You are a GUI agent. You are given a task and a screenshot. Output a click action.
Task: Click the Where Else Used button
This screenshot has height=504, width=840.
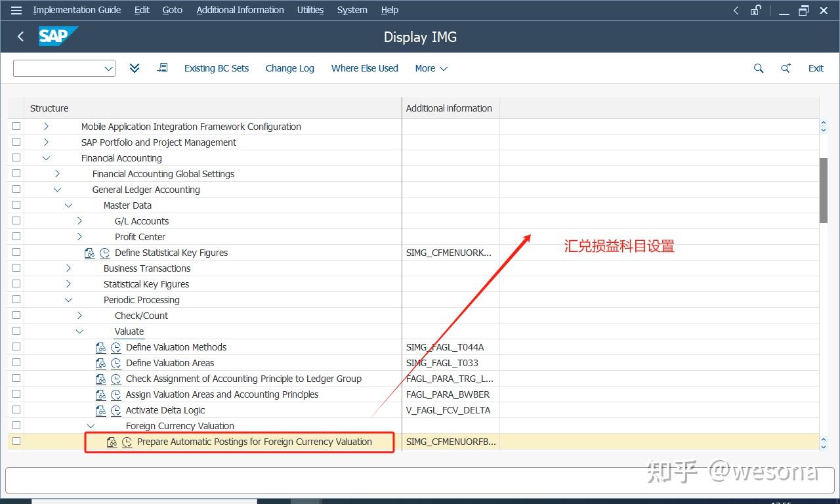click(x=365, y=68)
